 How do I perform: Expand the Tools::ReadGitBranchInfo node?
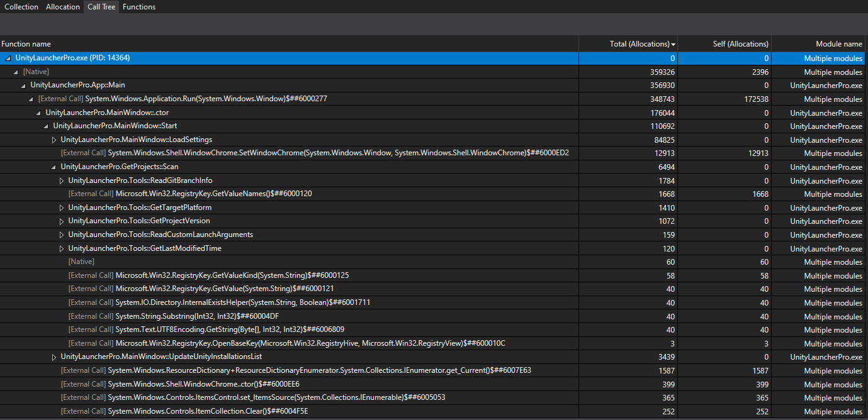62,180
